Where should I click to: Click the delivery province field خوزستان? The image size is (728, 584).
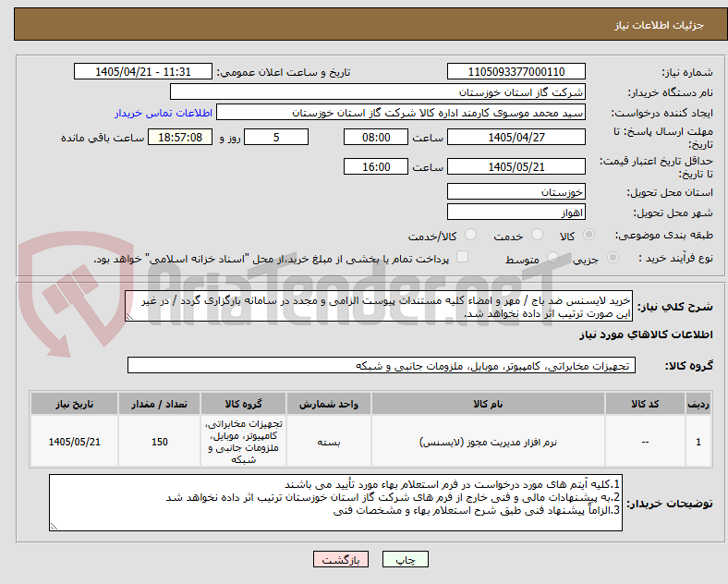tap(516, 191)
